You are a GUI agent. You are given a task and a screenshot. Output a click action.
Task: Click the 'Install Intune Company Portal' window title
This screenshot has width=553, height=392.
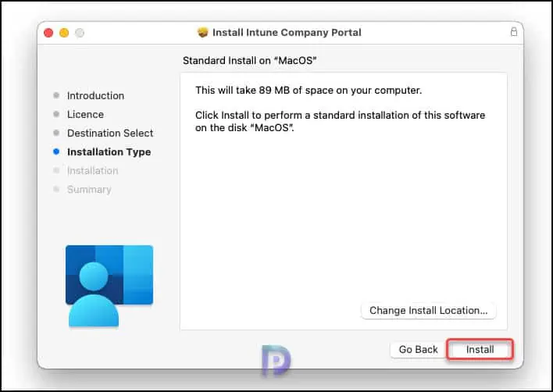(x=287, y=33)
